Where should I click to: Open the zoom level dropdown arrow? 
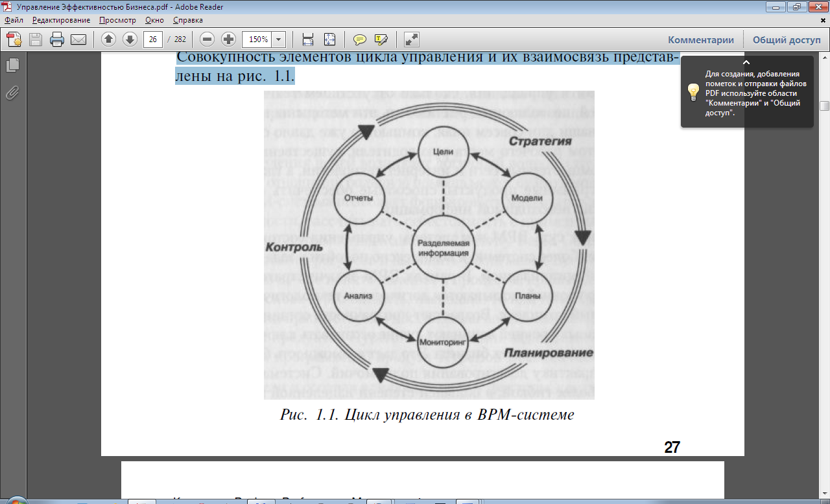pos(279,40)
